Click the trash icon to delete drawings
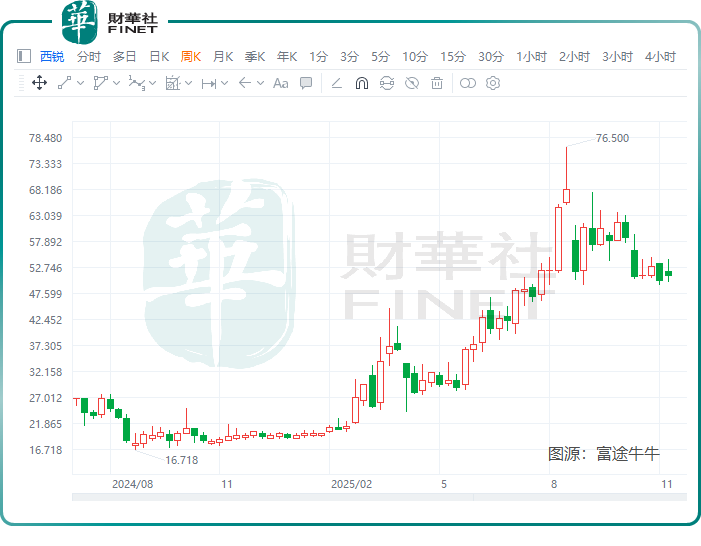The height and width of the screenshot is (546, 701). (436, 83)
